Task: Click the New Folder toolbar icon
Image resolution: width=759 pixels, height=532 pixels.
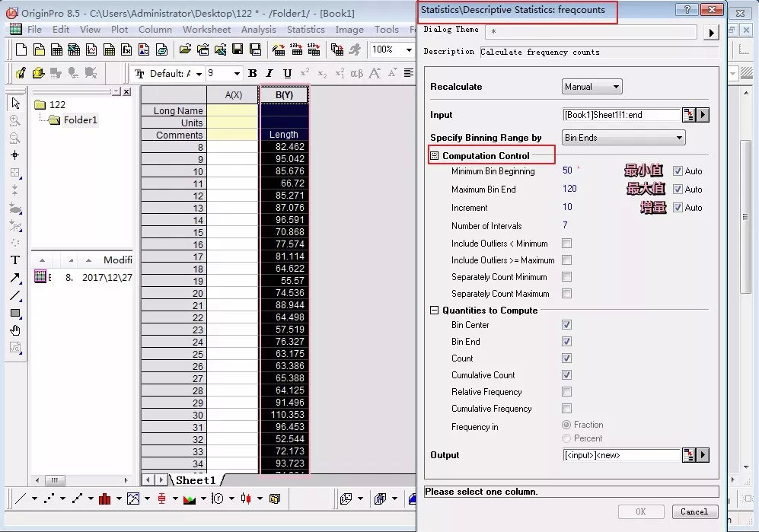Action: [x=39, y=49]
